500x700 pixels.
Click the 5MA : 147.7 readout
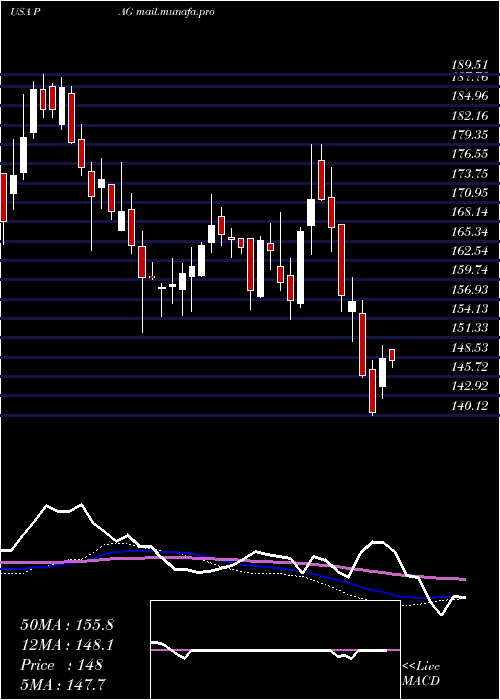[64, 684]
